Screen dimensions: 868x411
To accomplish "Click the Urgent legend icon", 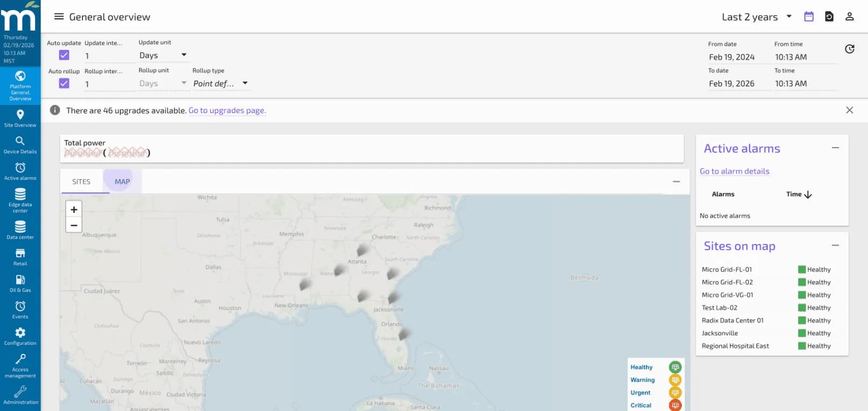I will tap(675, 393).
